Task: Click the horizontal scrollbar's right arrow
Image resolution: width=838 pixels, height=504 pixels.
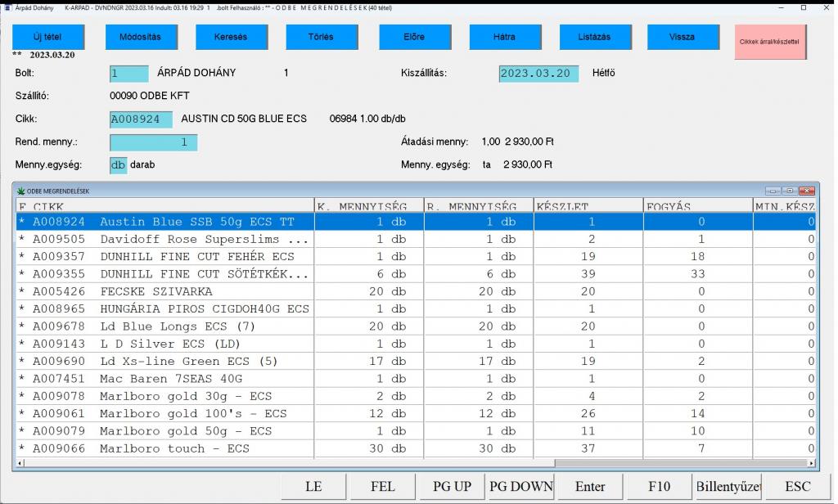Action: point(811,463)
